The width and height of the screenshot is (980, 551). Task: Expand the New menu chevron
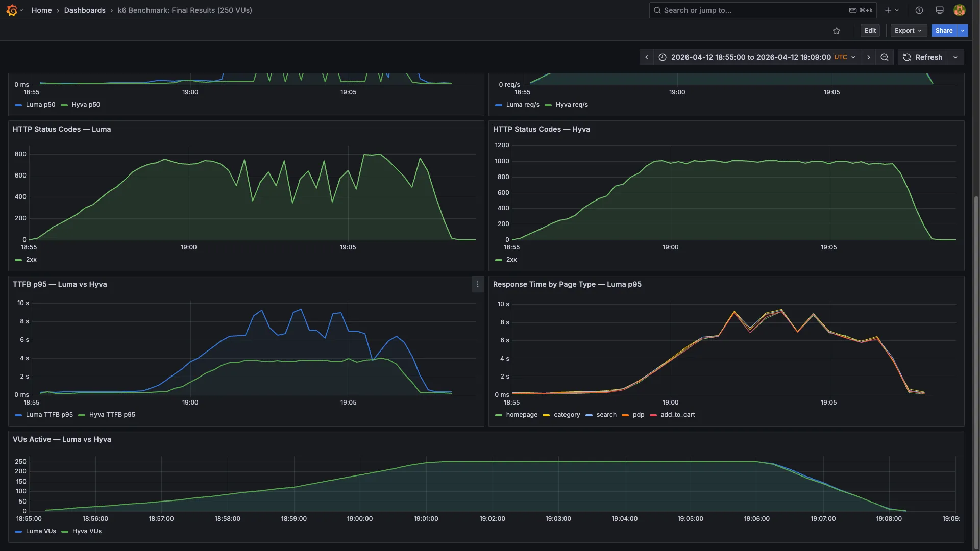(x=897, y=10)
